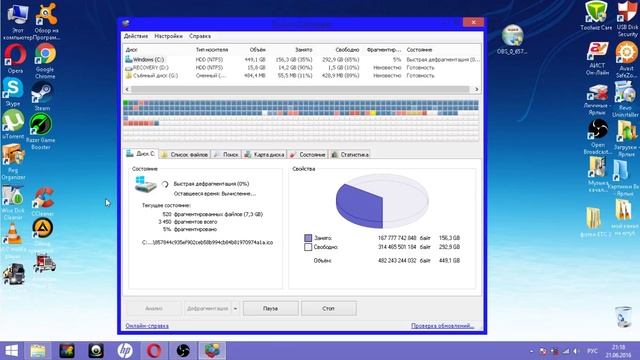This screenshot has width=640, height=360.
Task: Click the Пауза button
Action: click(271, 309)
